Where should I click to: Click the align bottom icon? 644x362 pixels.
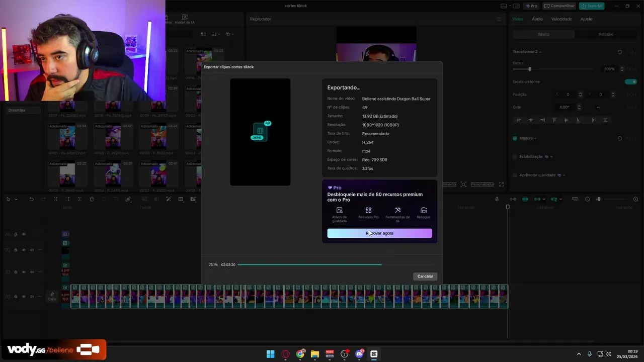click(x=578, y=120)
